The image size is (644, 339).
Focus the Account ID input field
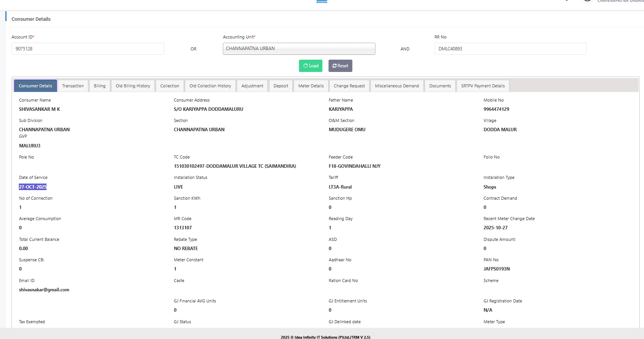[88, 49]
